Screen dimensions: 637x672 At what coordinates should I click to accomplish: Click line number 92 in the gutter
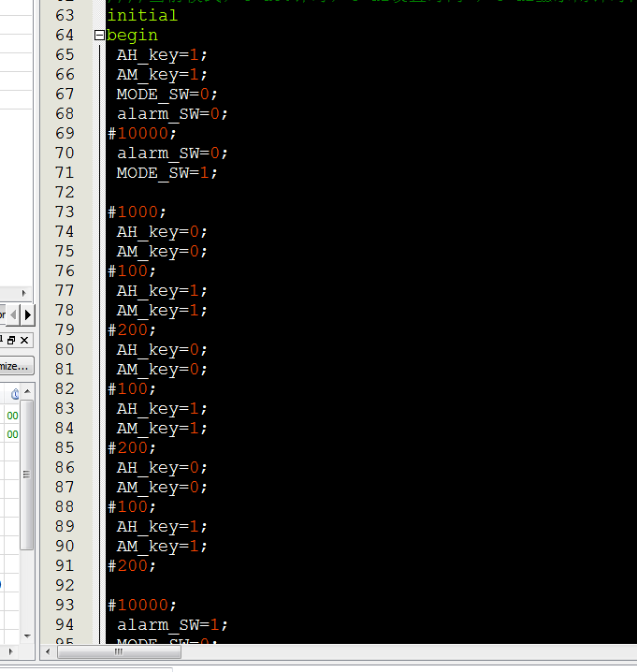65,586
